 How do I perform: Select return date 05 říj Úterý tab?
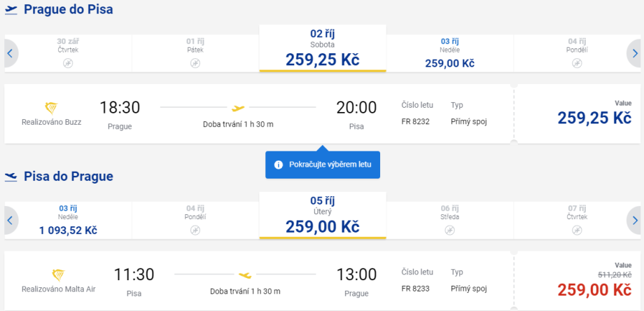(322, 216)
